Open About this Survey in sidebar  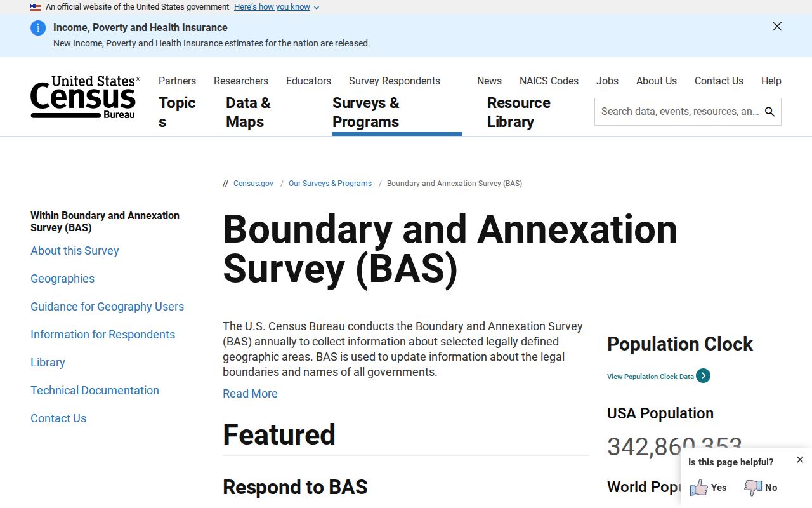point(75,251)
